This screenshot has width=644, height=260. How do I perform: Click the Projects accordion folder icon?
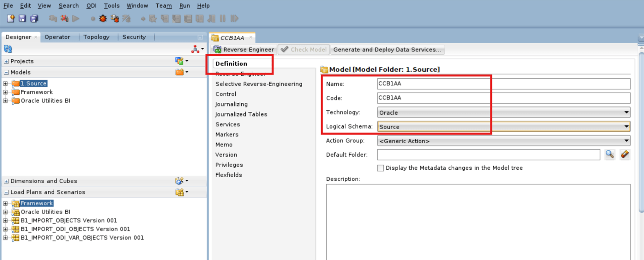[181, 61]
